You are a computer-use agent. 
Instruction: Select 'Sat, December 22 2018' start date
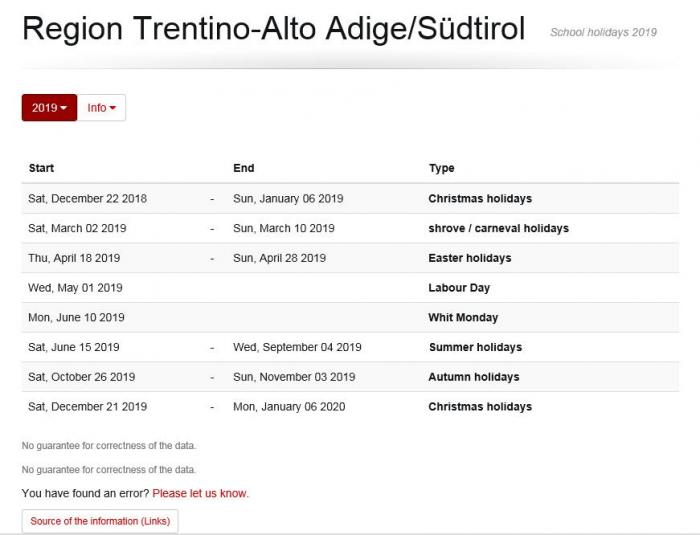(x=88, y=198)
